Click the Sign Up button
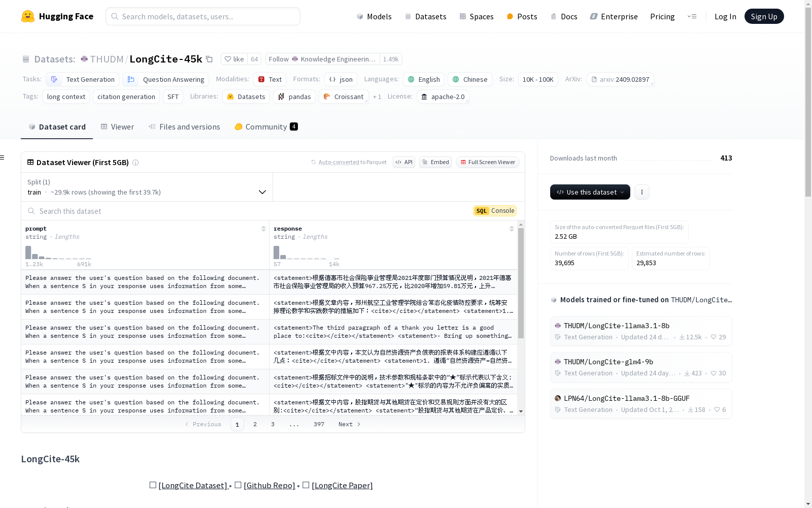Image resolution: width=812 pixels, height=508 pixels. pos(764,16)
